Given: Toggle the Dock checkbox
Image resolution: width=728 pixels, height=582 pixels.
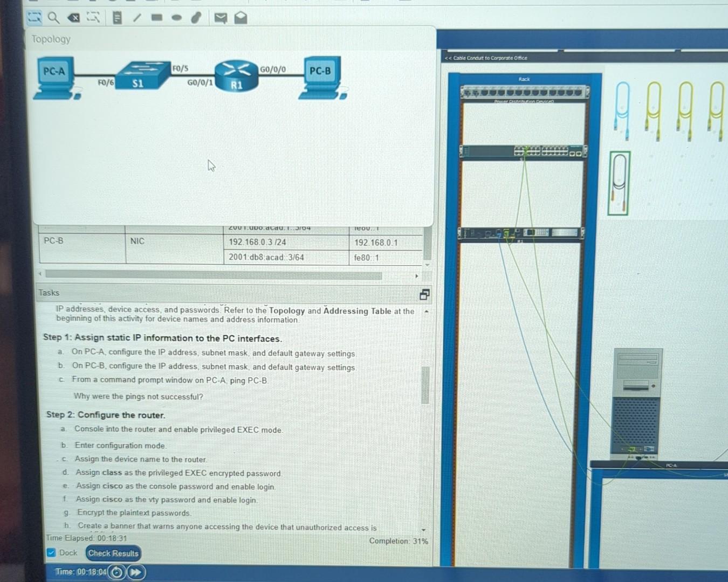Looking at the screenshot, I should [x=51, y=552].
